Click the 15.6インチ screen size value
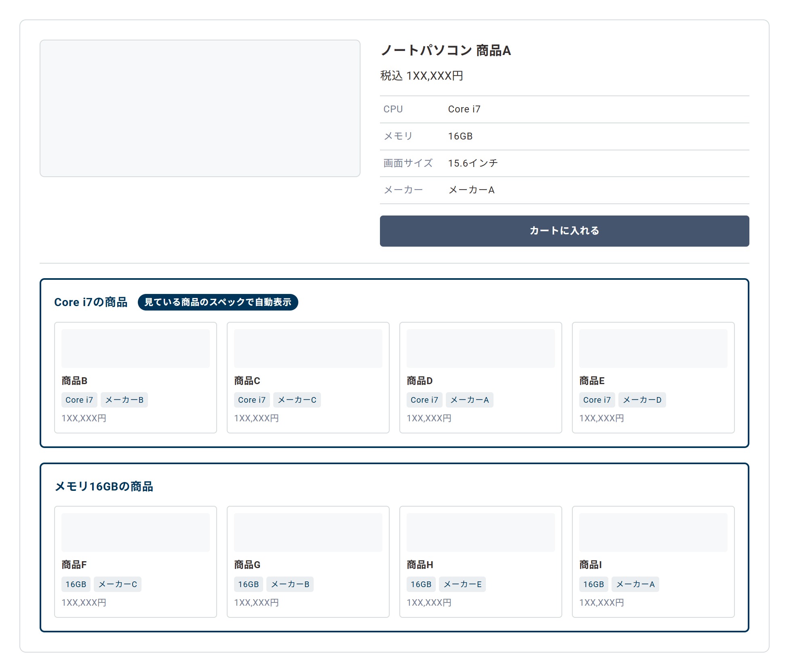This screenshot has height=672, width=789. pos(473,163)
